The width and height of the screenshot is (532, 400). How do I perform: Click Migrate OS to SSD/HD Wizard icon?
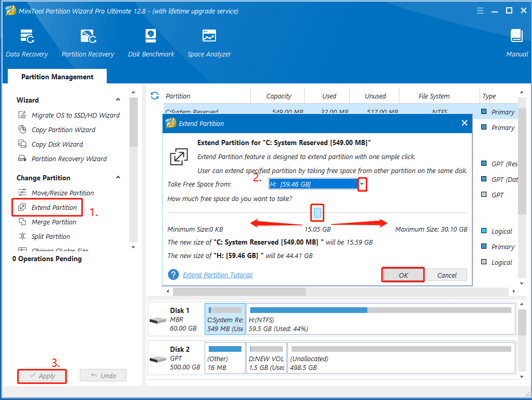[x=22, y=115]
